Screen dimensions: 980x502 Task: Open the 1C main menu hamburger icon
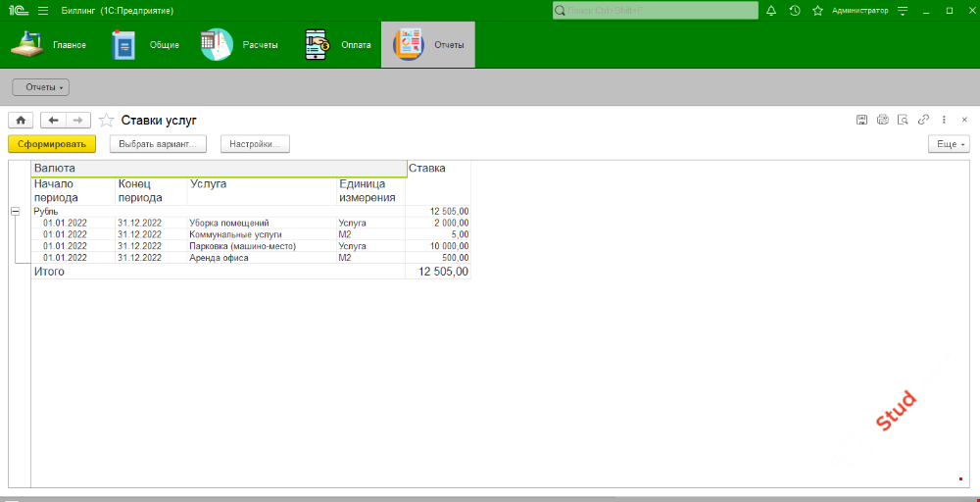(43, 10)
